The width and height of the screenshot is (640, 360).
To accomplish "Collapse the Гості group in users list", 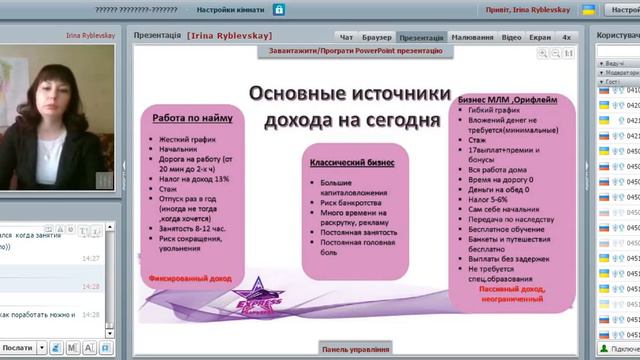I will click(x=601, y=82).
